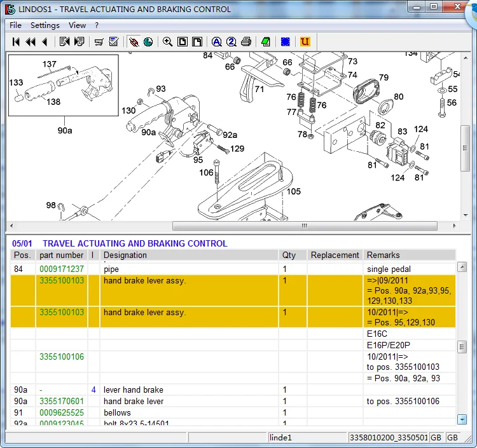Click the Remarks column header

[410, 255]
